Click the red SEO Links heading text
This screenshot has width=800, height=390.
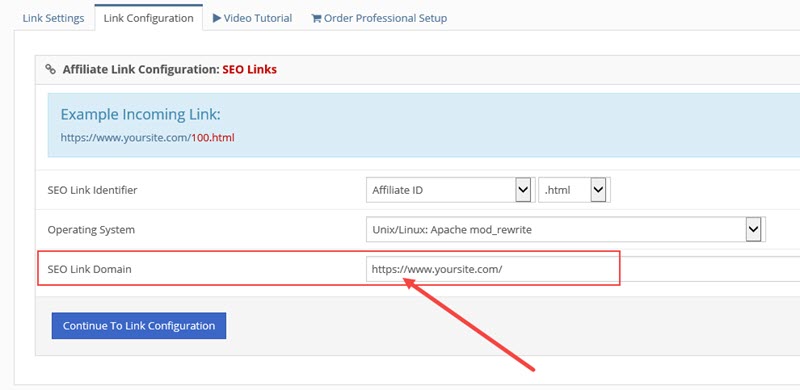click(249, 69)
